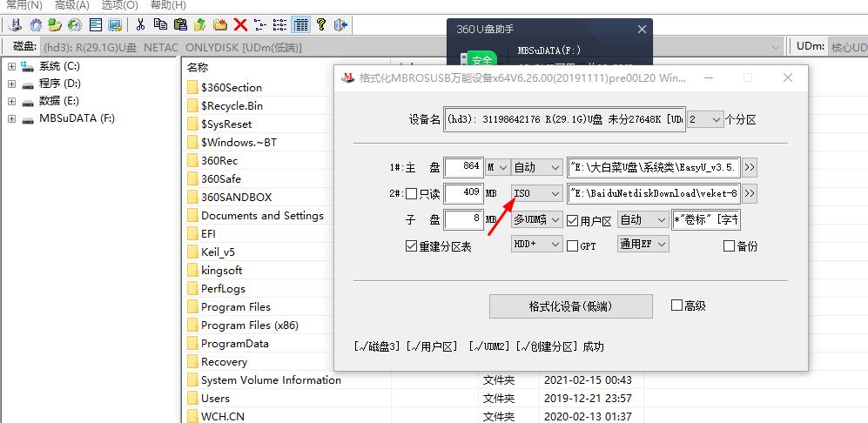
Task: Uncheck the 用户区 checkbox
Action: 573,221
